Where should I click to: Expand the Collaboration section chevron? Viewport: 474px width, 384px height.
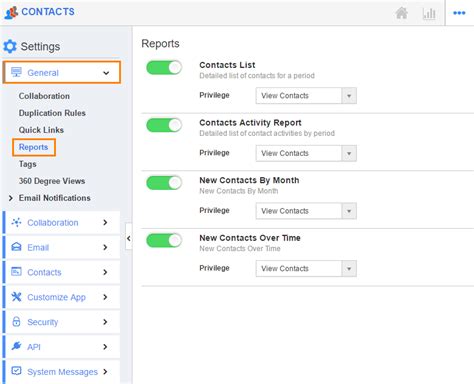(105, 222)
